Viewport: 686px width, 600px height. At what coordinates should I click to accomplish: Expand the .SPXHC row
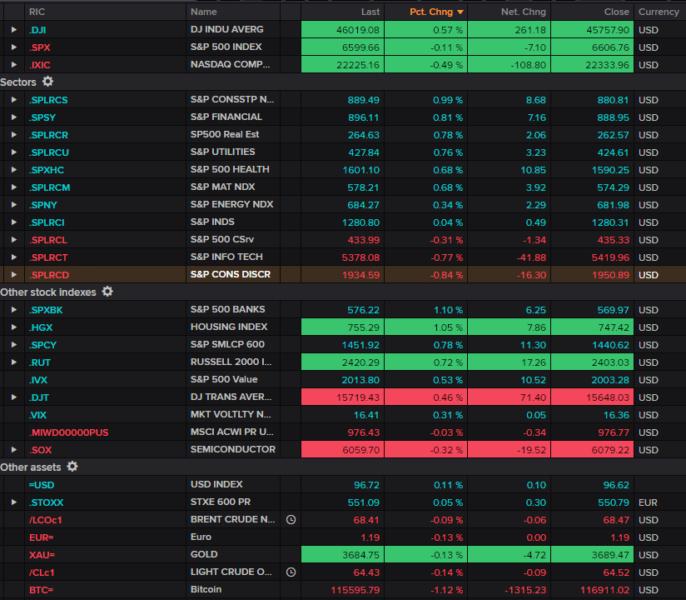[x=14, y=170]
